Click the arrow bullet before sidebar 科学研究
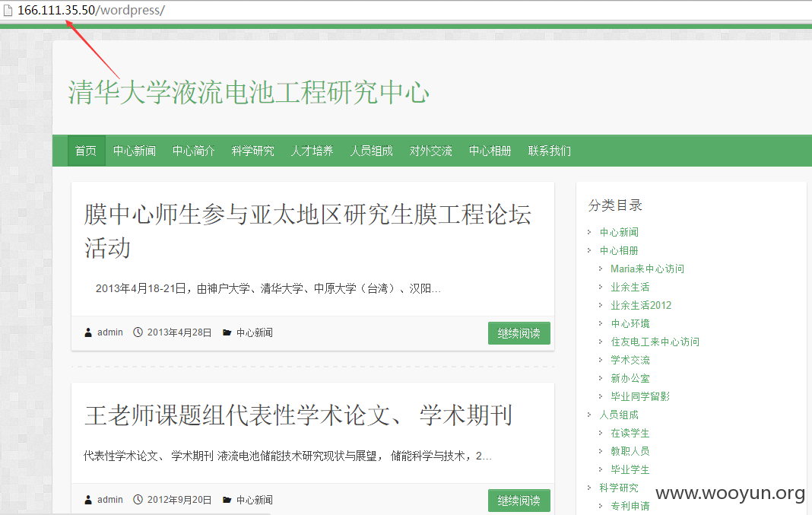The image size is (812, 515). click(589, 488)
